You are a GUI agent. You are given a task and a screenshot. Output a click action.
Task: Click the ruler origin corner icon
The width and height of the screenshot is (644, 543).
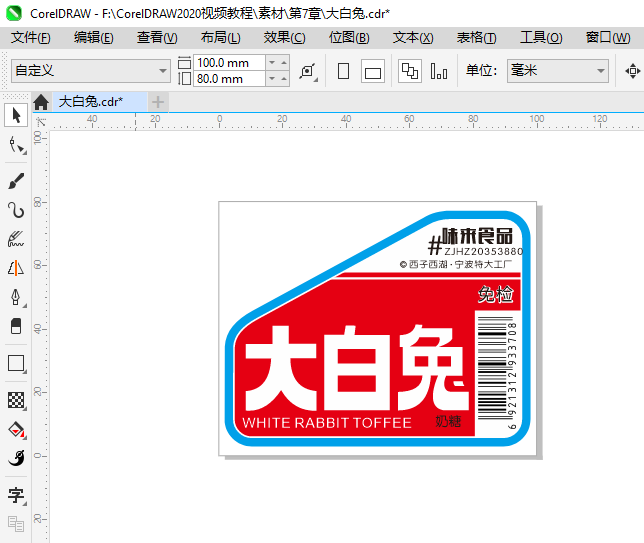(41, 122)
